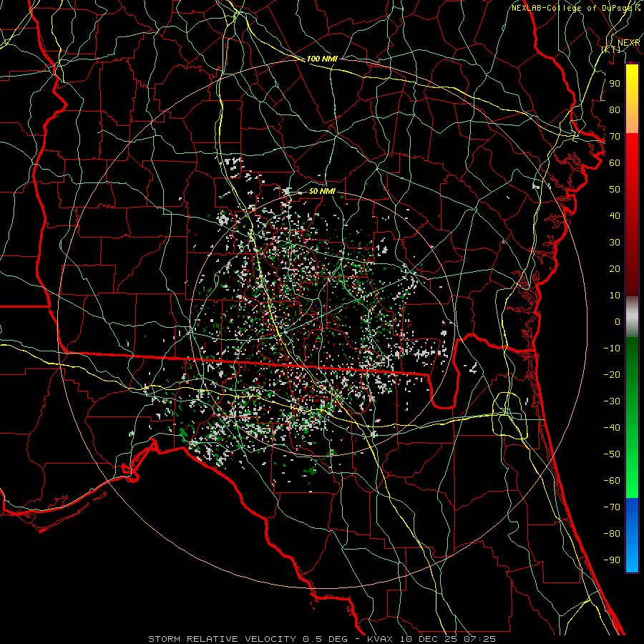This screenshot has width=644, height=644.
Task: Select the -20 value on the velocity scale
Action: [x=612, y=375]
